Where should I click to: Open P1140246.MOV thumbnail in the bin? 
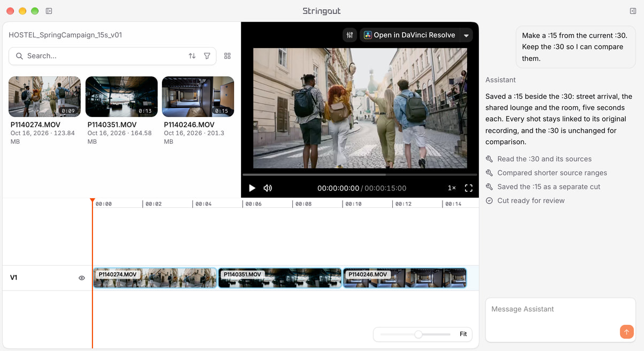pyautogui.click(x=198, y=97)
